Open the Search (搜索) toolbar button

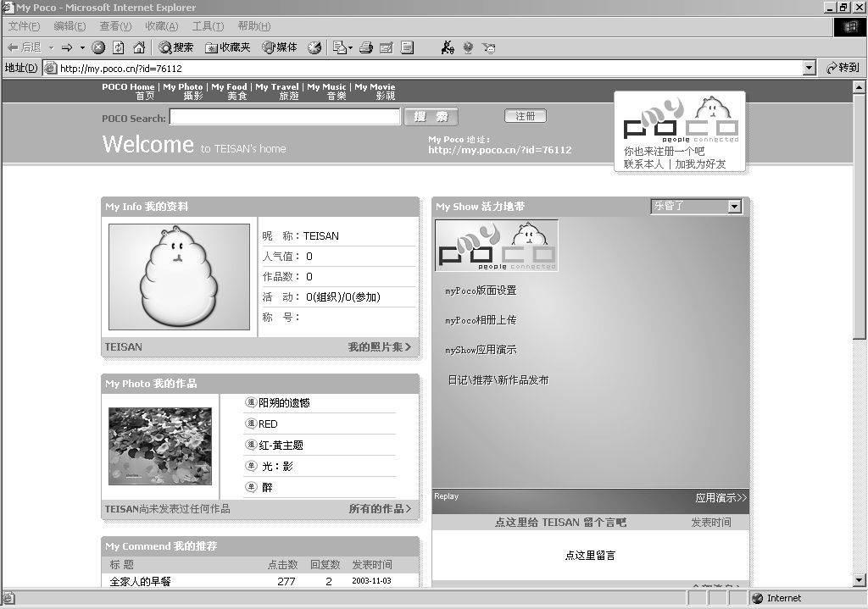[176, 48]
